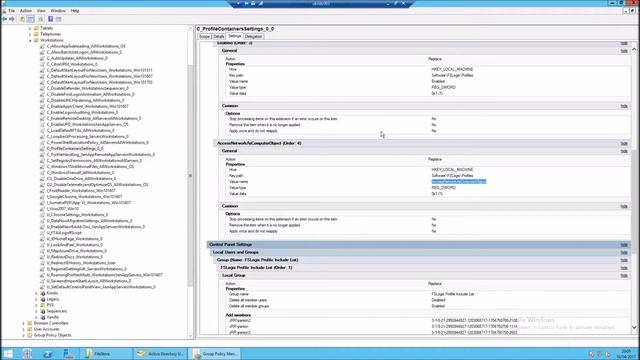Open the Action menu
This screenshot has height=360, width=640.
tap(26, 11)
